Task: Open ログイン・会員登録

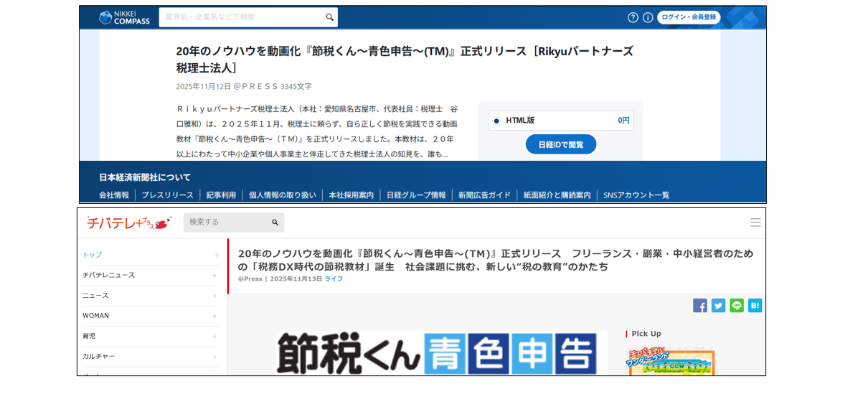Action: (x=689, y=17)
